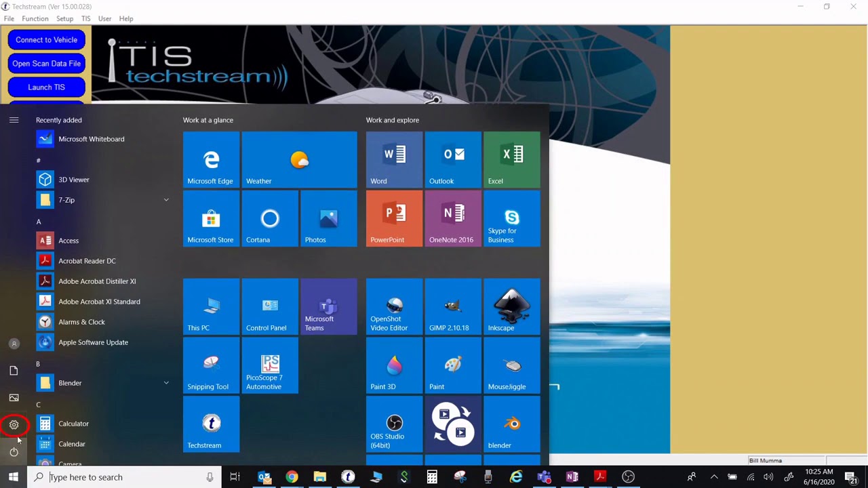Open Calculator from the app list

coord(103,424)
